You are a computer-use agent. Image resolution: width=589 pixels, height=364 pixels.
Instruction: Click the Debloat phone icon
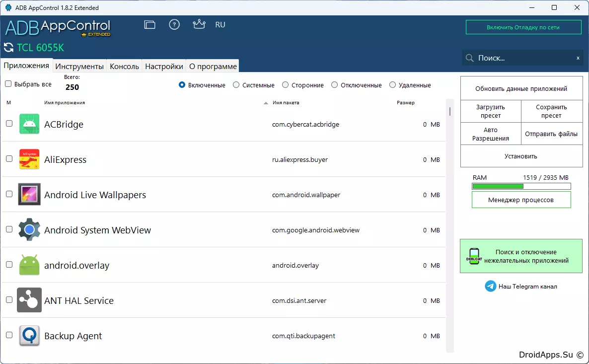click(474, 256)
